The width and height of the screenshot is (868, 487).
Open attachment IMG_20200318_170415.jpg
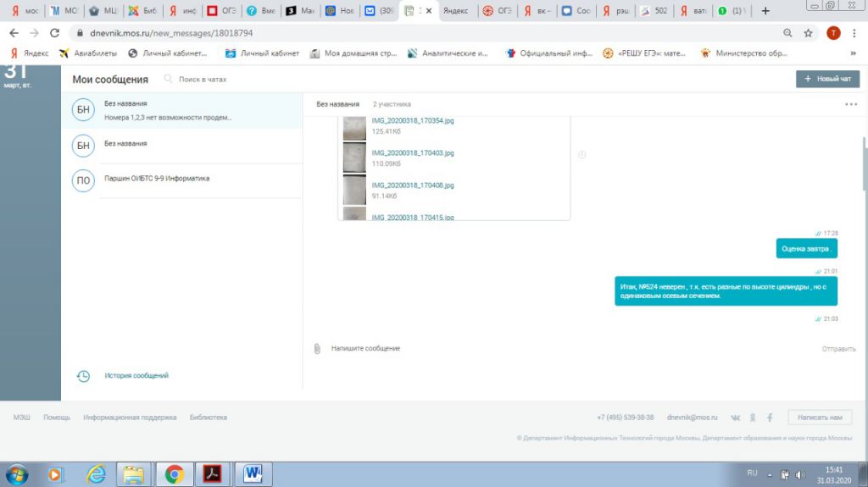(x=413, y=217)
